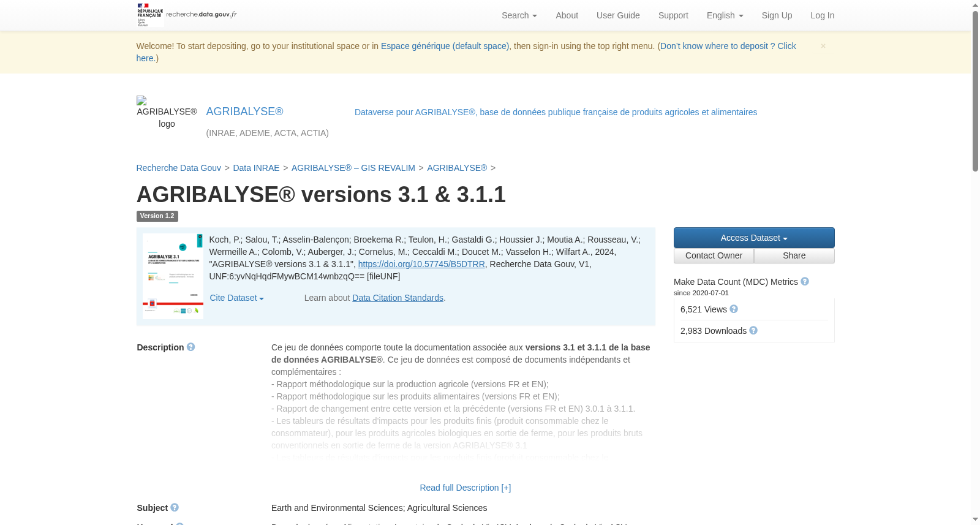
Task: Open the Search dropdown menu
Action: pyautogui.click(x=519, y=15)
